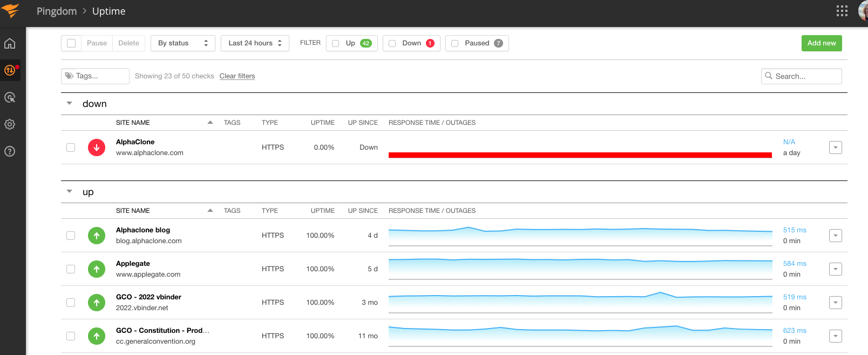This screenshot has width=868, height=355.
Task: Sort up group by Site Name arrow
Action: click(x=210, y=211)
